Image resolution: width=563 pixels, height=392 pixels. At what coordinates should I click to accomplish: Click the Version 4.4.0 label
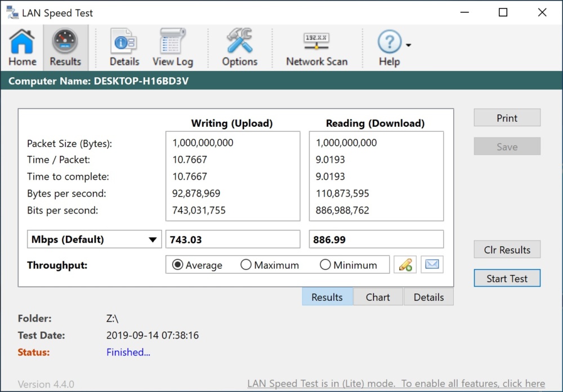click(46, 384)
